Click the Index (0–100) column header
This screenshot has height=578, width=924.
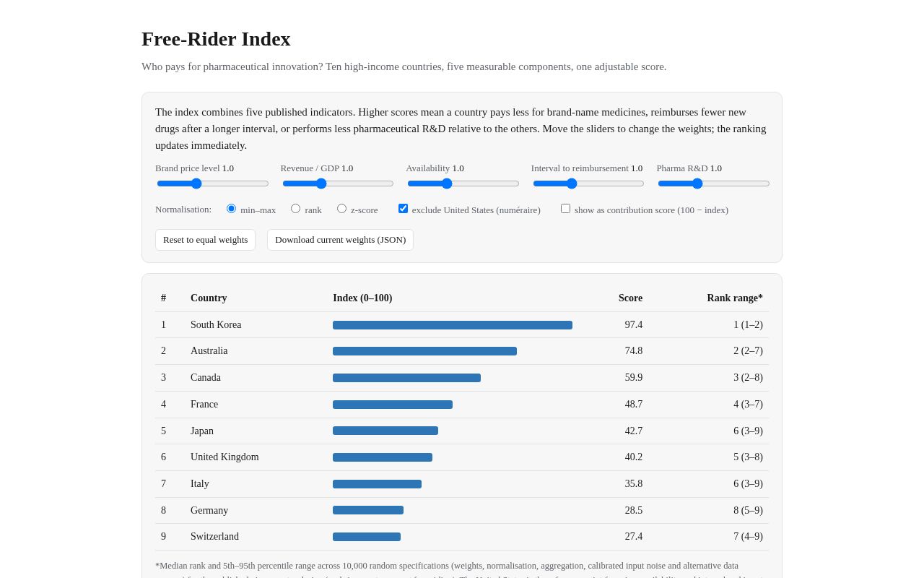click(x=362, y=298)
